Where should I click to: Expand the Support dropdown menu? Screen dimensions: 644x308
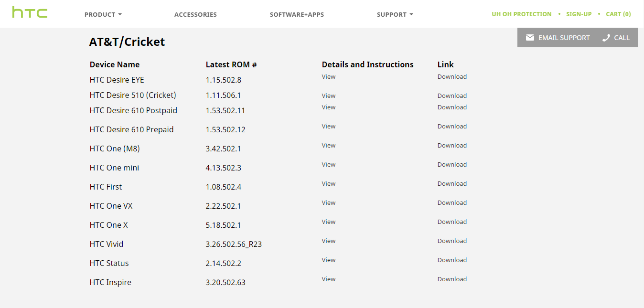pyautogui.click(x=395, y=14)
